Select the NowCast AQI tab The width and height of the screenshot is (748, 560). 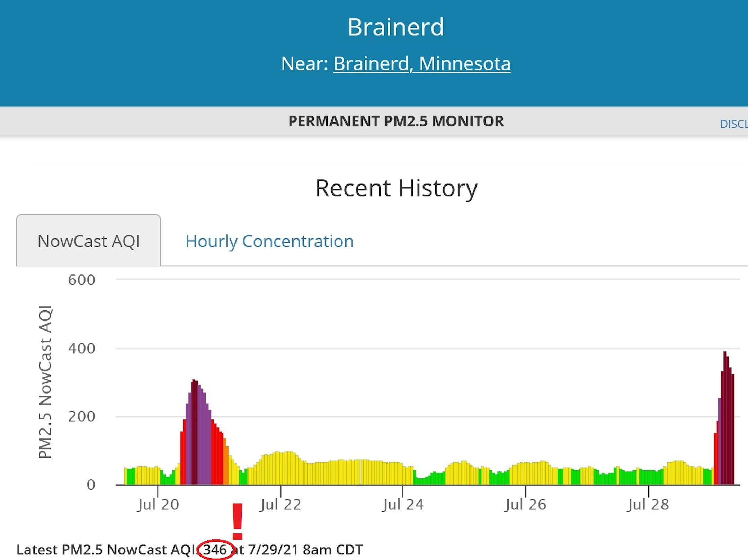tap(89, 241)
